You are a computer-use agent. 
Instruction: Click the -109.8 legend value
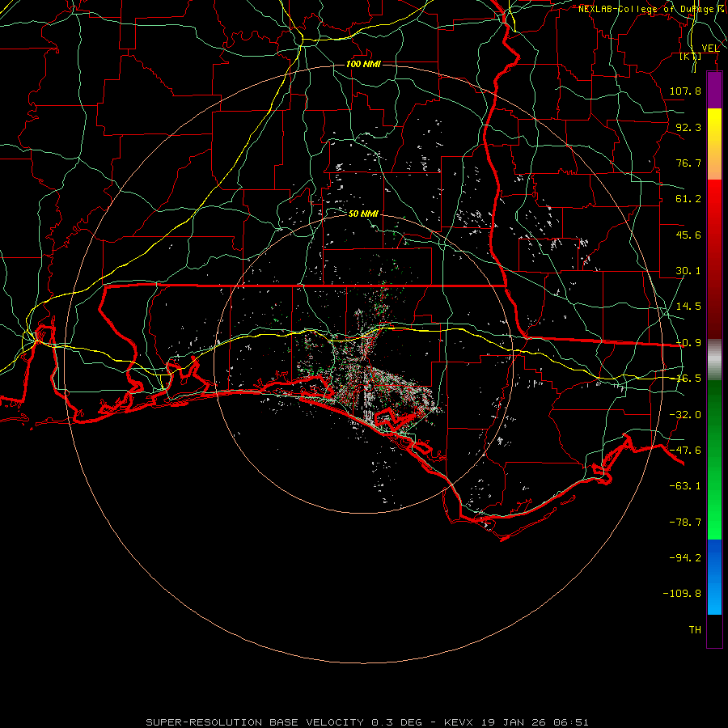pyautogui.click(x=682, y=594)
